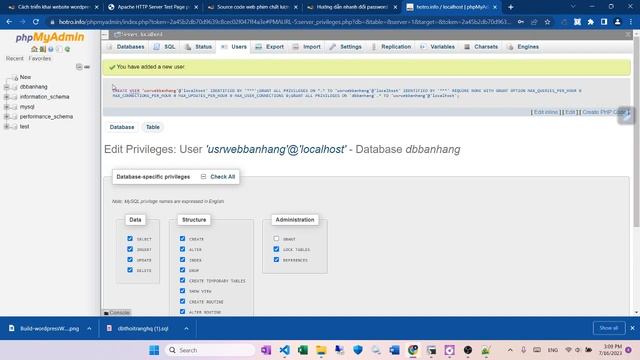
Task: Open new browser tab with plus
Action: 511,7
